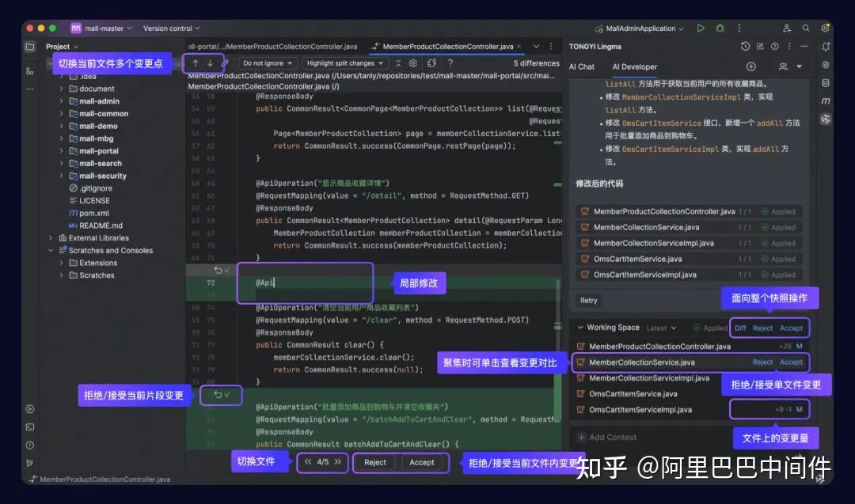Toggle the Applied state of OmsCartItemService.java
The image size is (855, 504).
click(x=779, y=259)
